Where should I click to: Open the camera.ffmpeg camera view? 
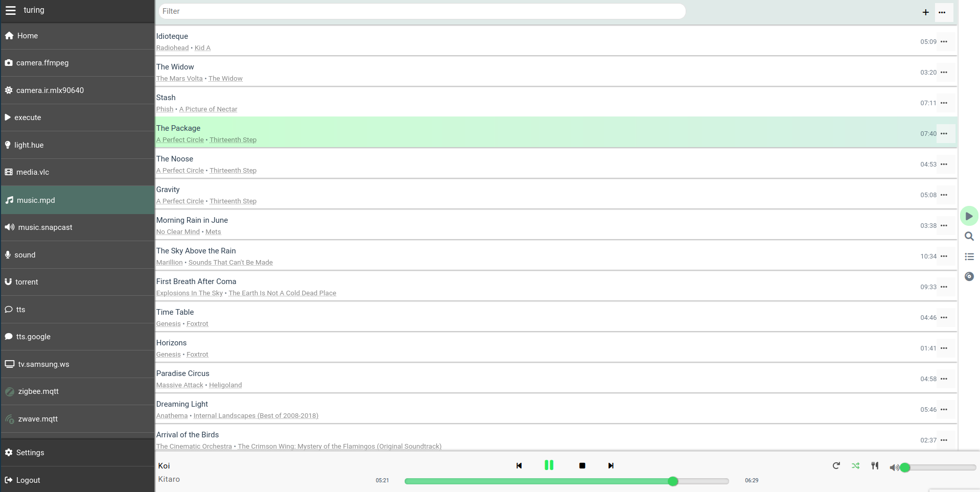tap(42, 62)
